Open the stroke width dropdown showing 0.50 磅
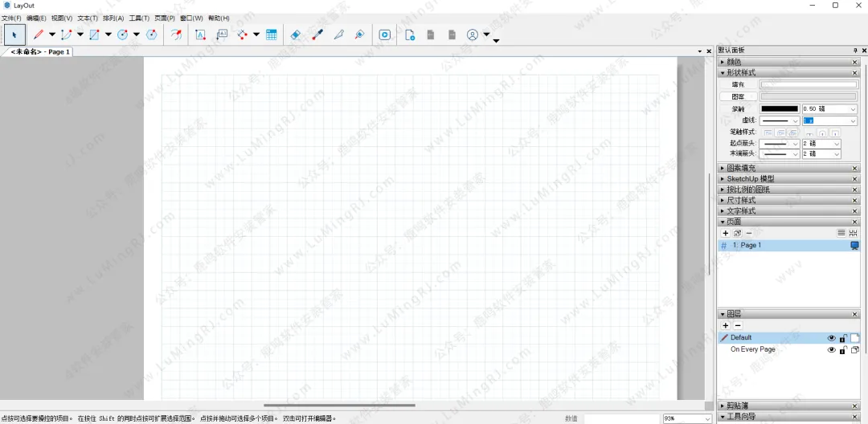The image size is (868, 424). pos(852,108)
